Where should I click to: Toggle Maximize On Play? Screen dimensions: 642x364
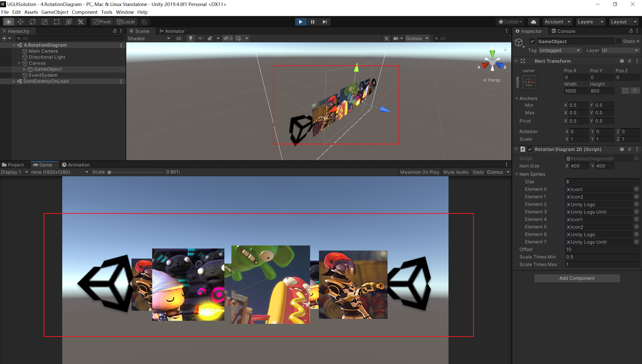tap(420, 172)
